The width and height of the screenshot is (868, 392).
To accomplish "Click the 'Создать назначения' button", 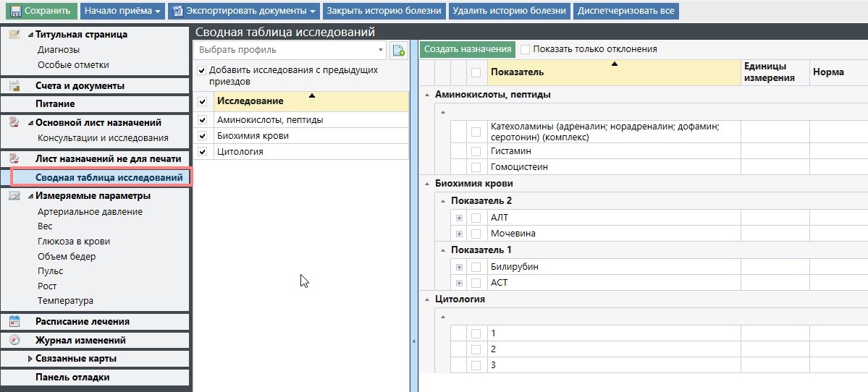I will [468, 49].
